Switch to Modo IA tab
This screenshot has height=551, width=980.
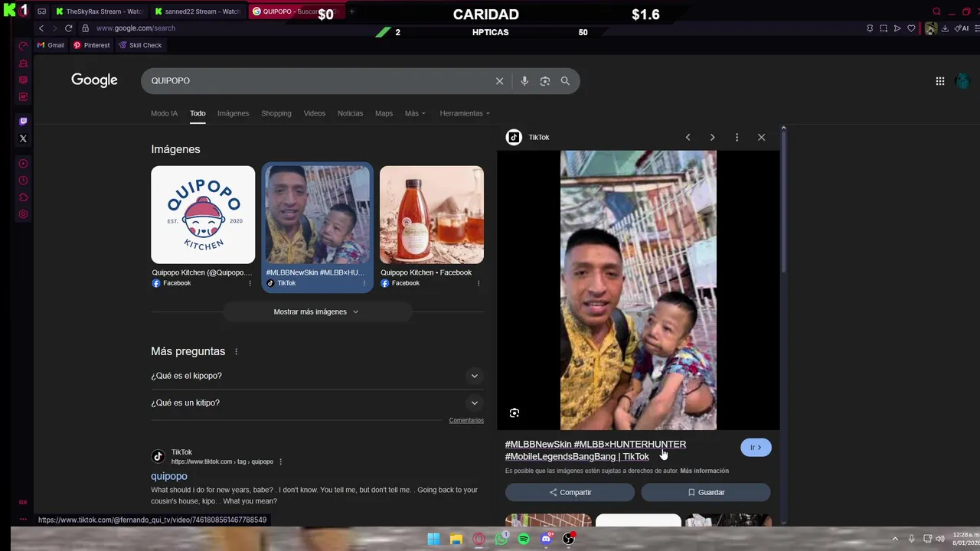coord(164,113)
